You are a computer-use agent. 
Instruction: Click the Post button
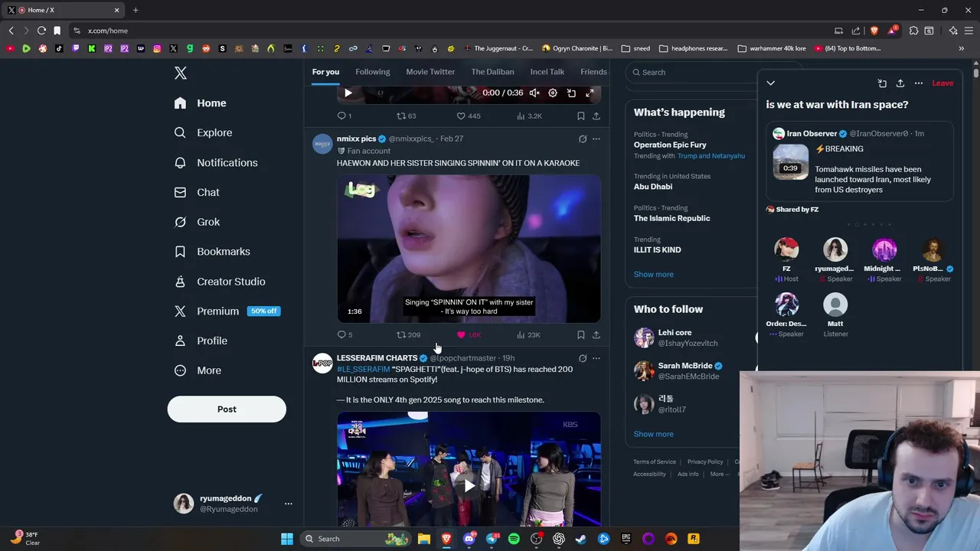pos(227,409)
